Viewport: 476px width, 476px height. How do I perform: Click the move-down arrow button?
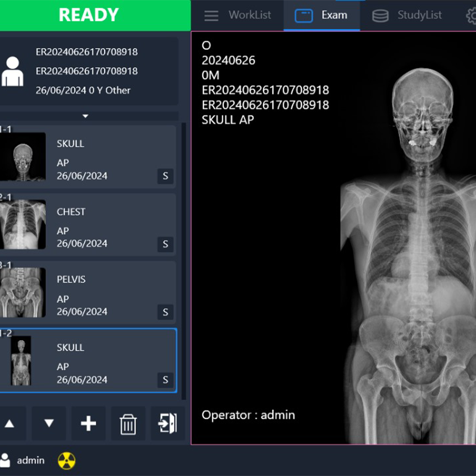[49, 423]
